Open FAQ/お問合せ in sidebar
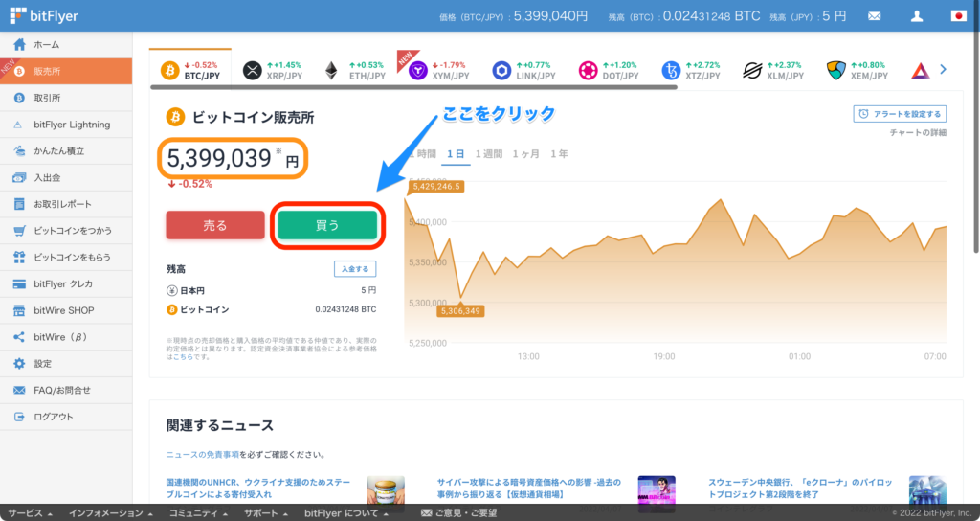980x521 pixels. tap(66, 391)
